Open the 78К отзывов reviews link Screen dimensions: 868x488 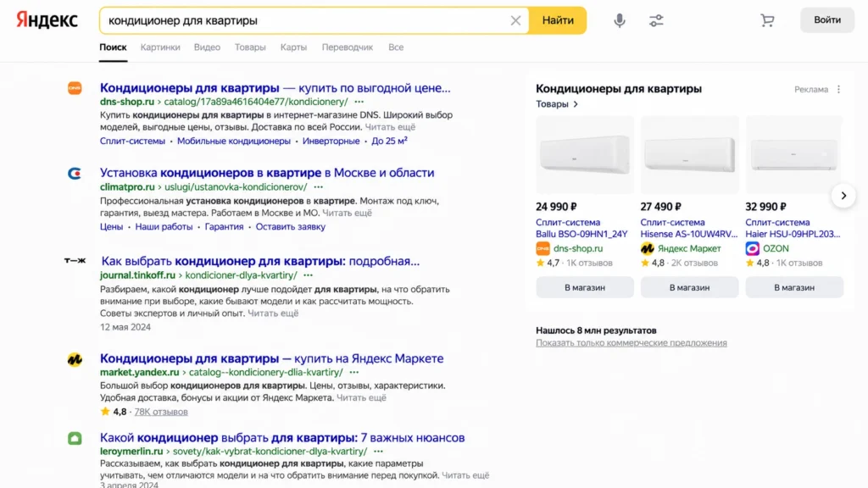[161, 412]
